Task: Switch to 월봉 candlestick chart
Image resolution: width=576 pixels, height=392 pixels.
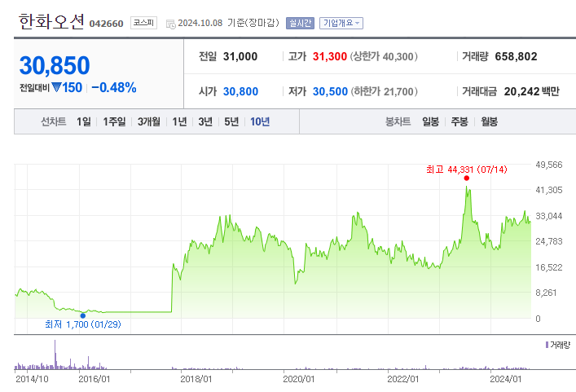Action: 490,121
